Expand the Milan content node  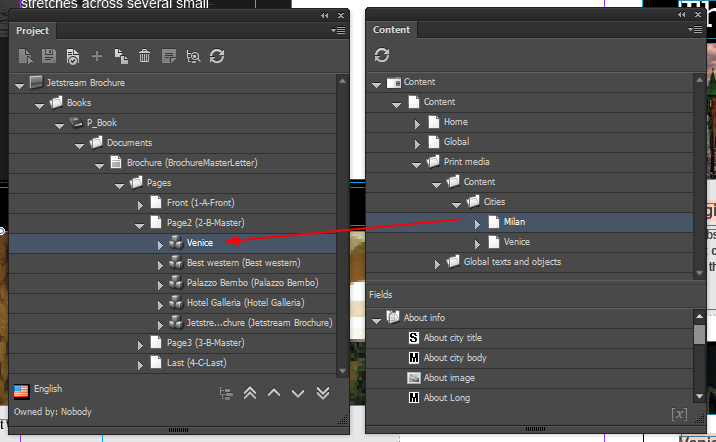pos(477,222)
